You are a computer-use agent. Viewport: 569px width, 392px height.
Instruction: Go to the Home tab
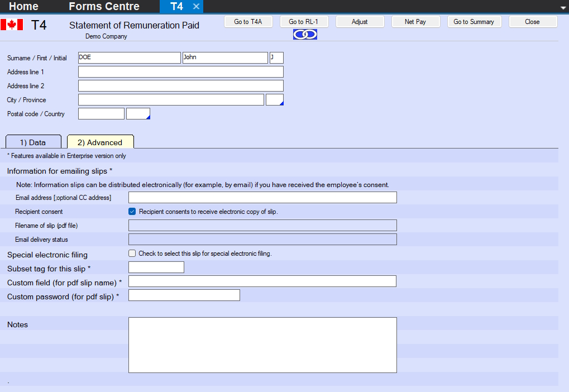[24, 7]
